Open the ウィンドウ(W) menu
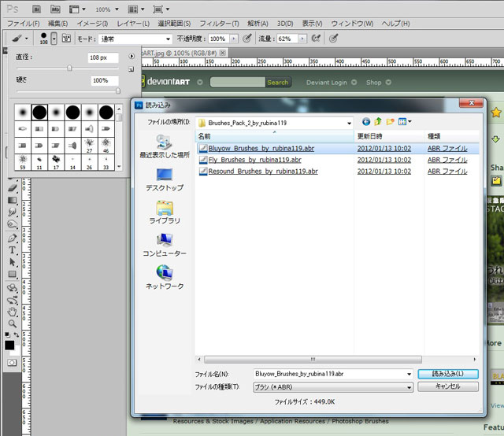Image resolution: width=504 pixels, height=436 pixels. [352, 24]
